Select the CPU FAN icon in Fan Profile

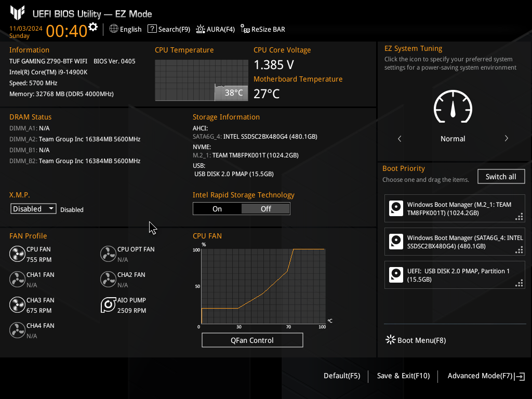point(17,254)
